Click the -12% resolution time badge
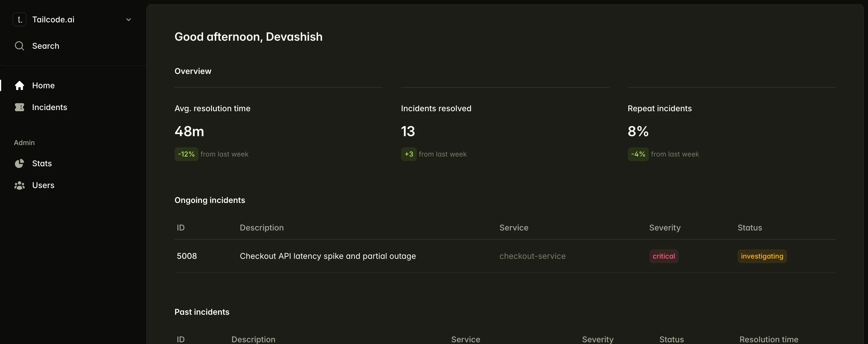 186,154
